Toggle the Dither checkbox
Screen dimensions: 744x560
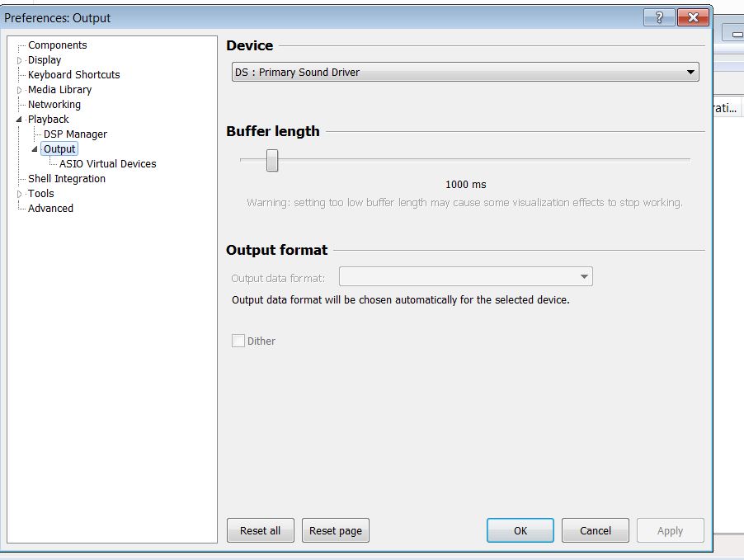[238, 341]
